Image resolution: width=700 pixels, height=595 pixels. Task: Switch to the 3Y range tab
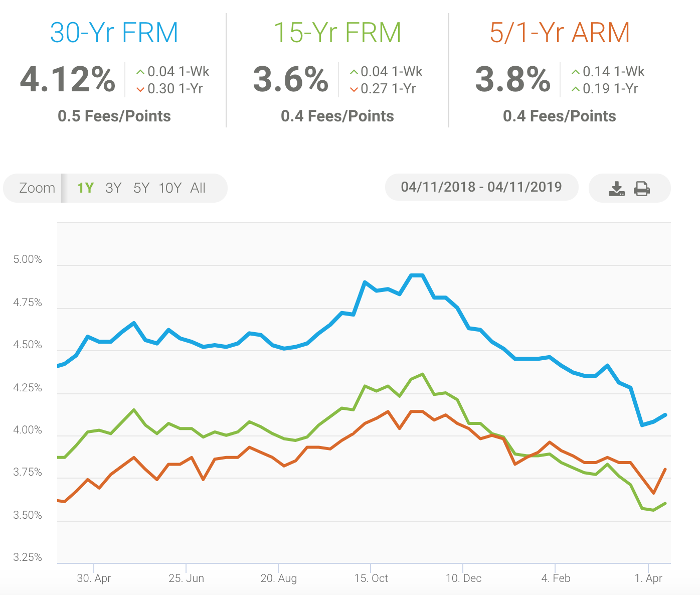[x=113, y=188]
